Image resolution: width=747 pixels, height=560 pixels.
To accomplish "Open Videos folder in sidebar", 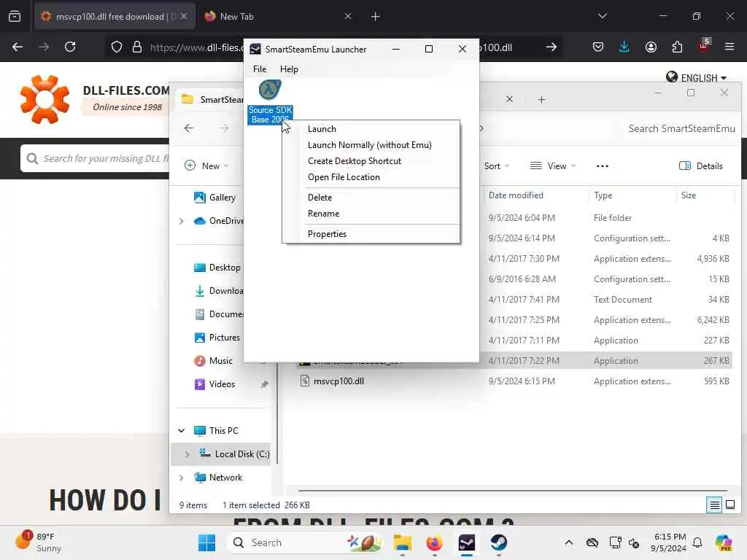I will (214, 384).
